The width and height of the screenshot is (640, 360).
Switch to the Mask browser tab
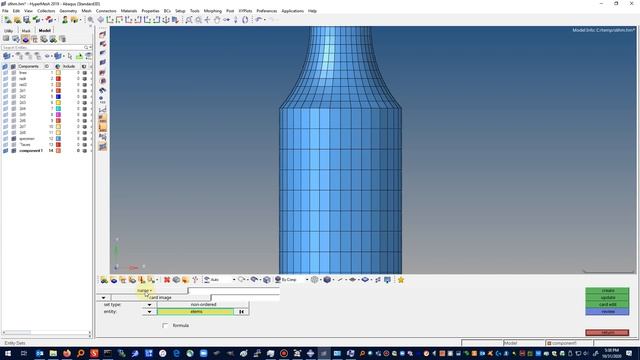point(26,31)
